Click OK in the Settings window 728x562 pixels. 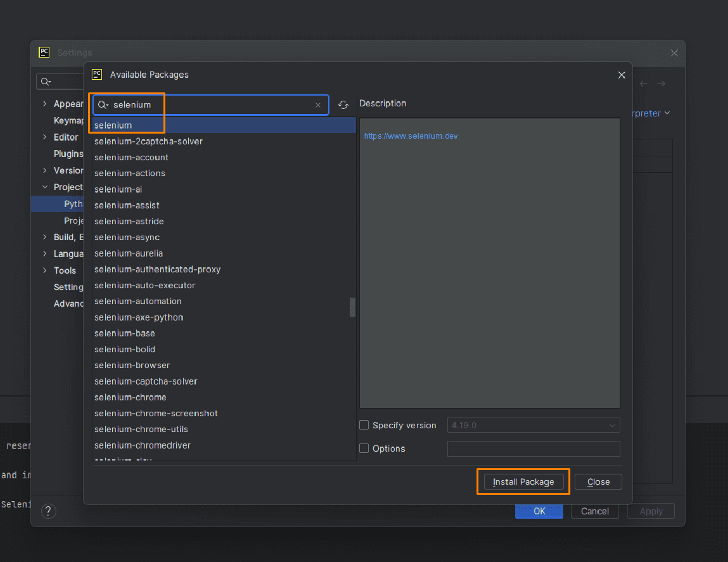pyautogui.click(x=539, y=511)
